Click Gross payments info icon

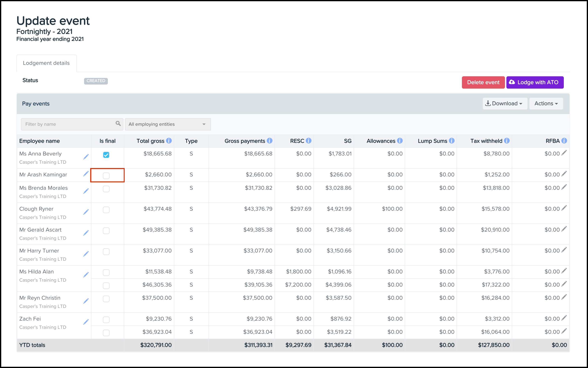(270, 141)
